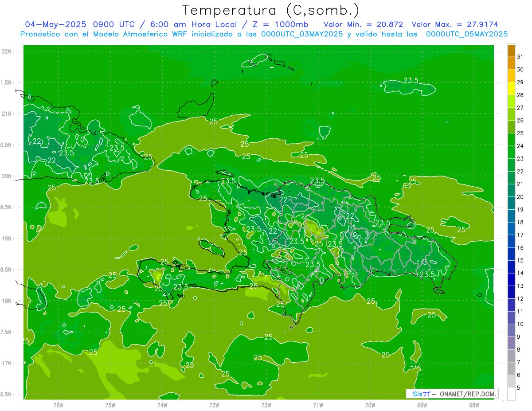Click the colorbar label 15
Screen dimensions: 532x411
[520, 261]
